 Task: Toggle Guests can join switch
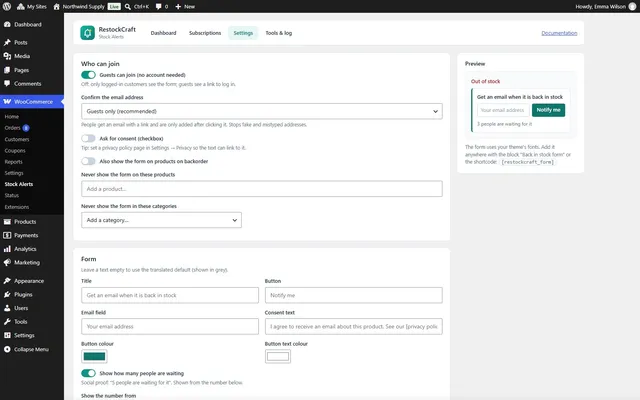(89, 75)
